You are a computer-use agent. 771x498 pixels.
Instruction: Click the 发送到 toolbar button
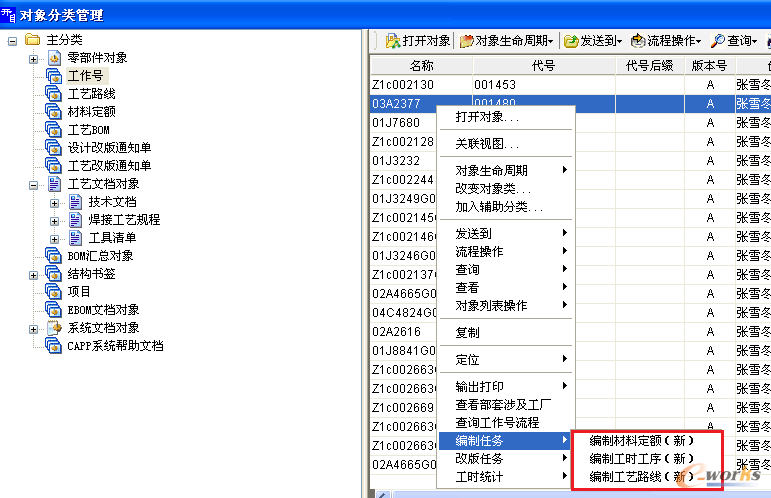[592, 41]
